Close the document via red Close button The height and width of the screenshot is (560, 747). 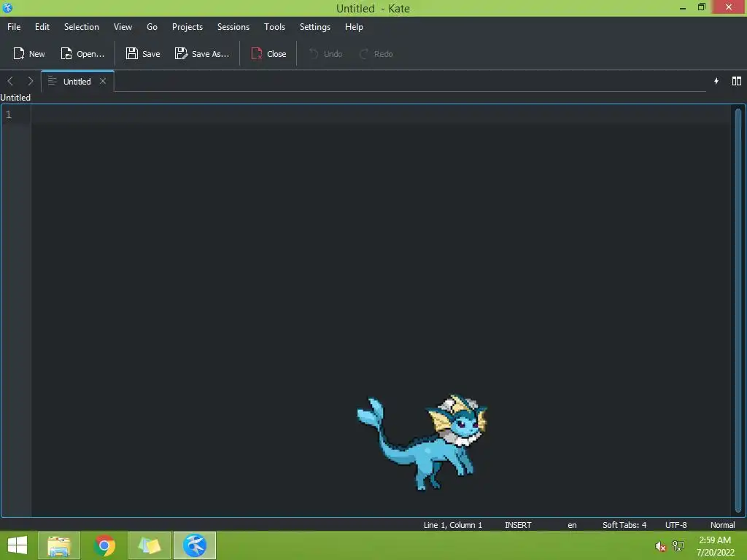[268, 54]
